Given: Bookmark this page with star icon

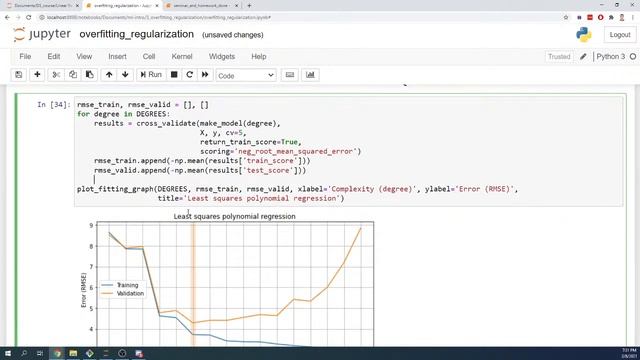Looking at the screenshot, I should click(566, 18).
